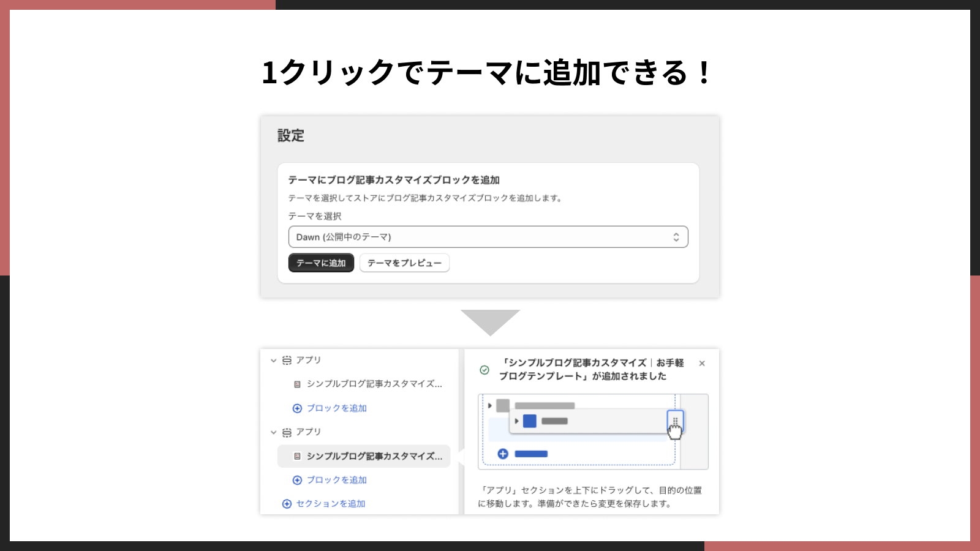Click the 「アプリ」セクションを上下にドラッグして instruction text

(590, 497)
